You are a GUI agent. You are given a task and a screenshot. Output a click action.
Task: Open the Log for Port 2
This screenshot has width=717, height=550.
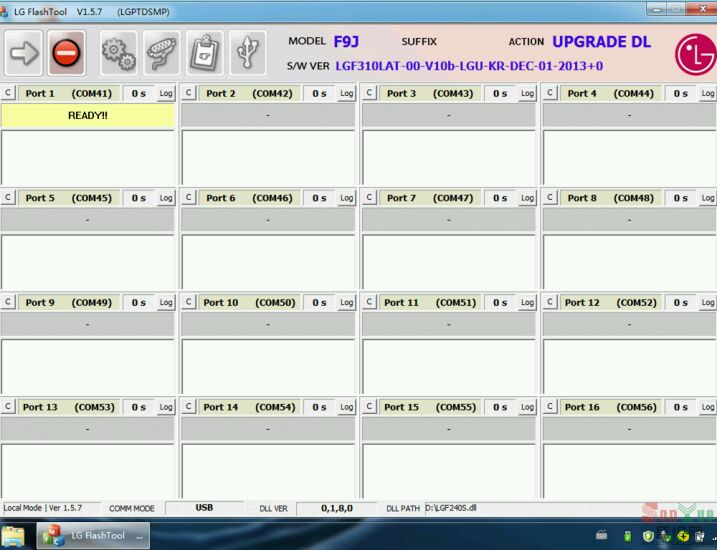(347, 93)
